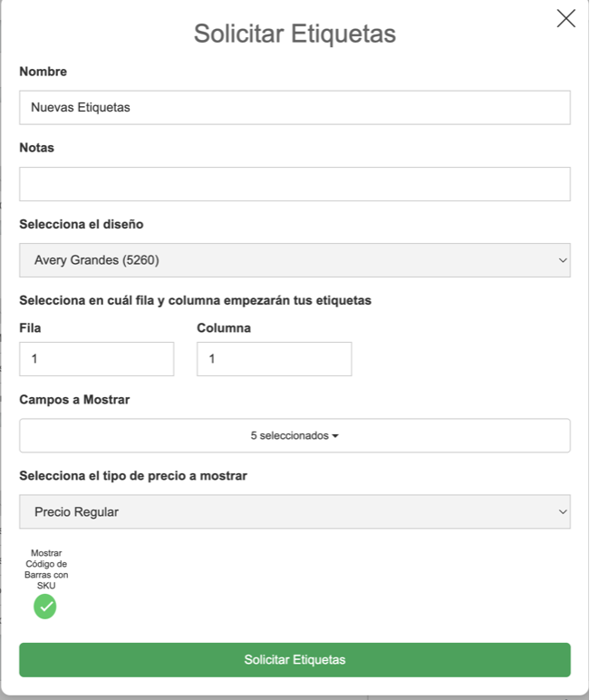The width and height of the screenshot is (590, 700).
Task: Select the Fila number input
Action: (96, 359)
